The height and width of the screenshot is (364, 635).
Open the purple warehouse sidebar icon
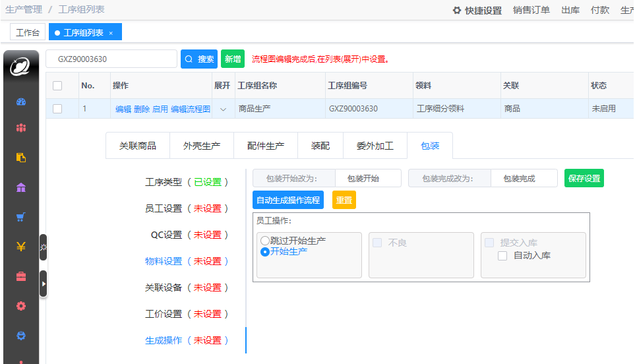coord(21,187)
